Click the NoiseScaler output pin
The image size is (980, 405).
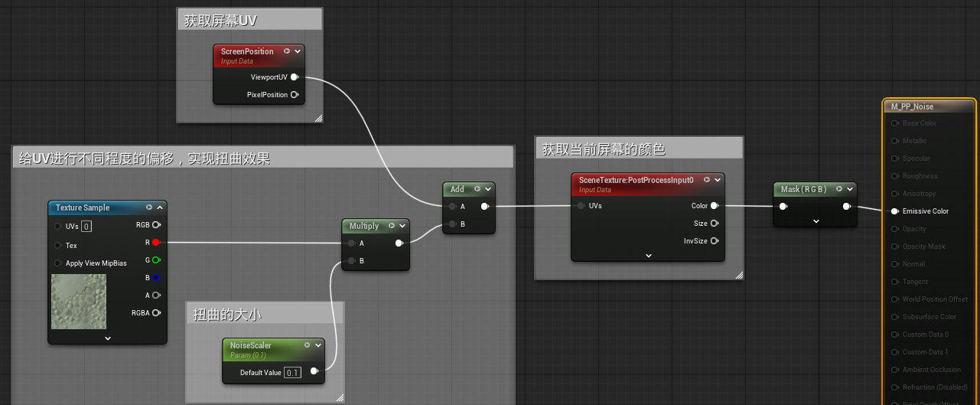coord(314,372)
